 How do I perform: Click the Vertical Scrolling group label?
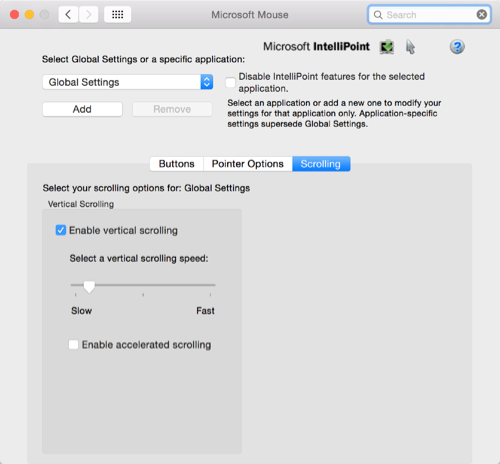(81, 204)
